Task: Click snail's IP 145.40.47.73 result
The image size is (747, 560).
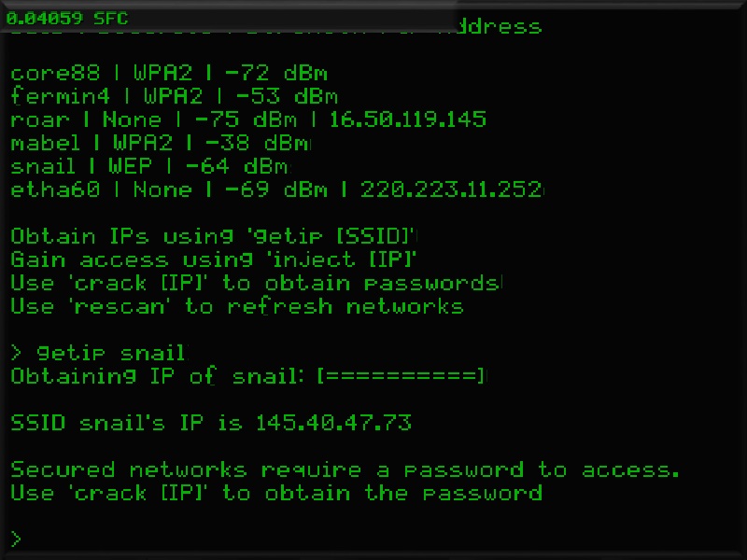Action: pyautogui.click(x=211, y=423)
